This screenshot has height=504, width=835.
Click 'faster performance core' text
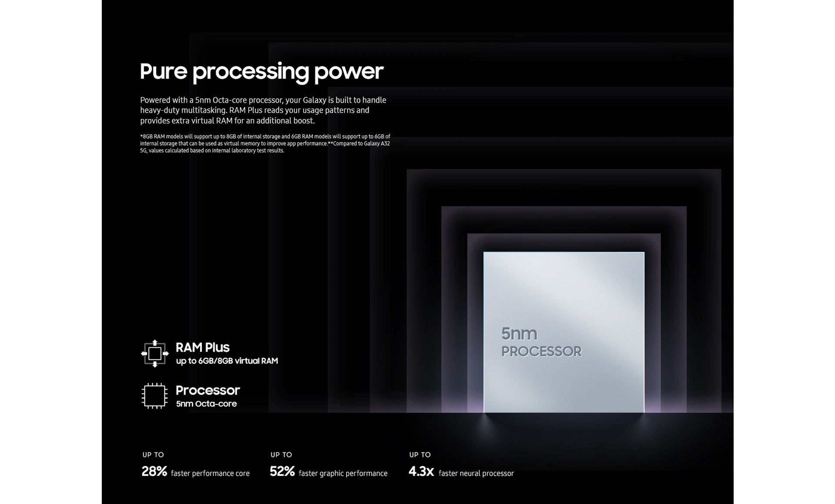210,474
